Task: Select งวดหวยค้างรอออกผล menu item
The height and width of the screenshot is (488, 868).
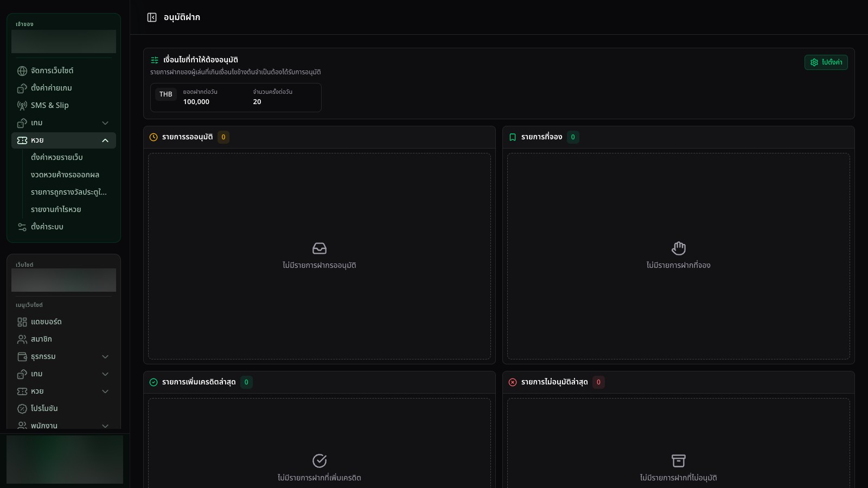Action: coord(65,175)
